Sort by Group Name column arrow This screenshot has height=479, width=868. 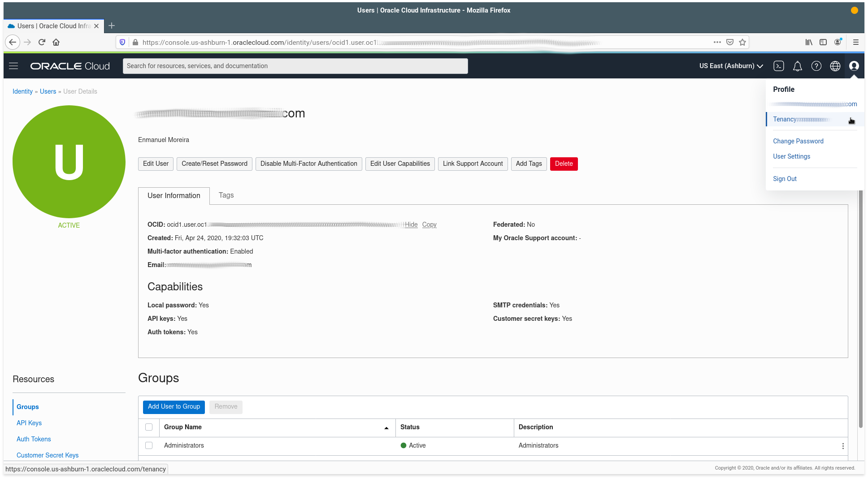point(386,428)
